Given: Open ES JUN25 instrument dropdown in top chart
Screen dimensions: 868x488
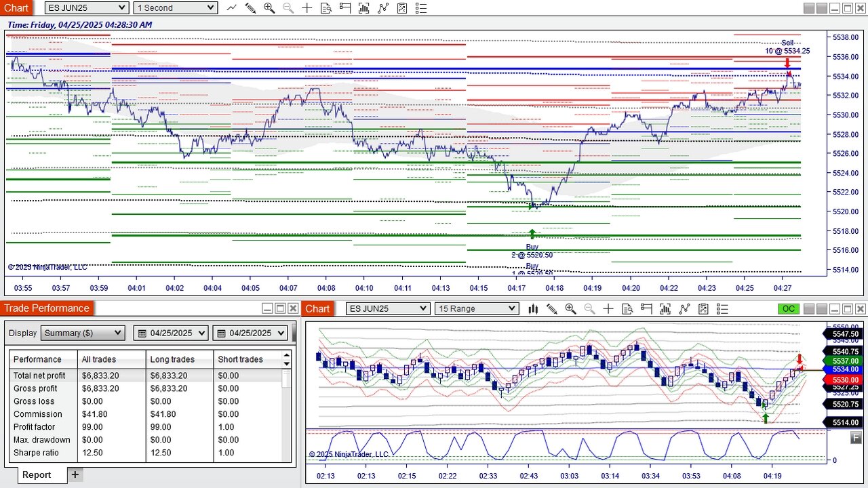Looking at the screenshot, I should click(87, 7).
